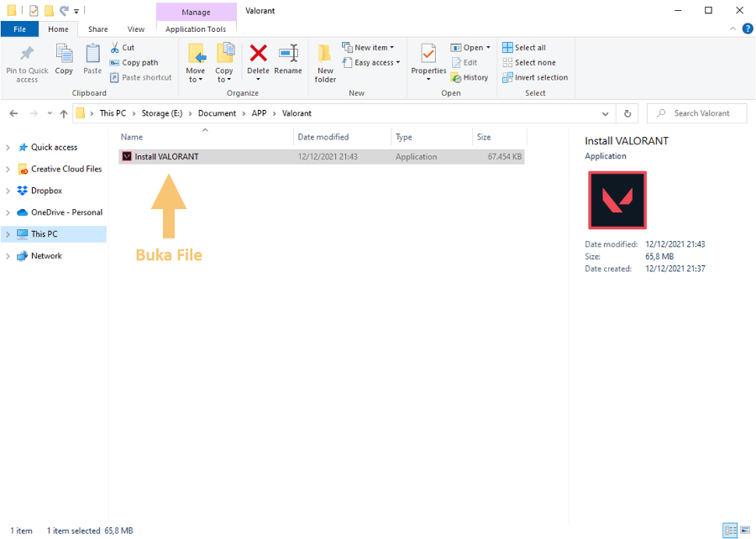Open recent locations dropdown arrow
The height and width of the screenshot is (539, 756).
coord(50,113)
